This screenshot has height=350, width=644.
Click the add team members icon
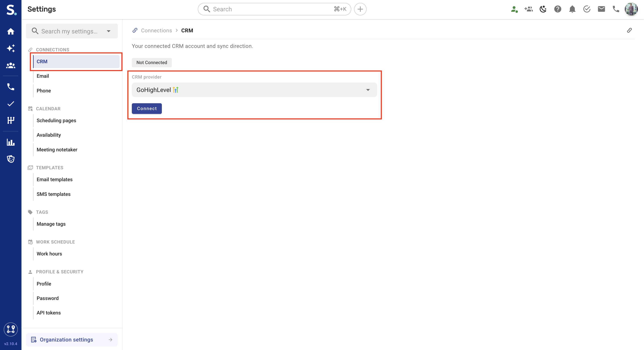[529, 9]
